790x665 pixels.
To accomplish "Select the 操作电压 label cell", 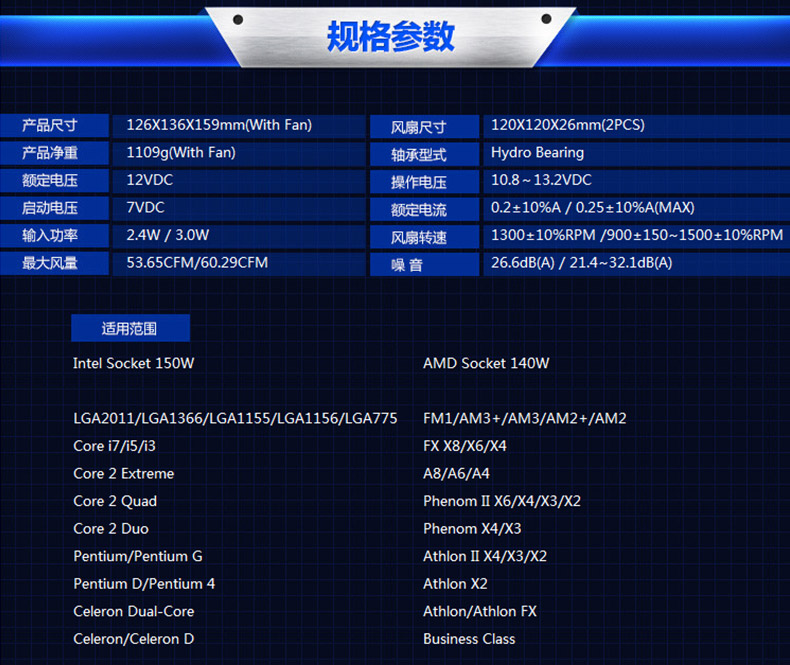I will [424, 181].
